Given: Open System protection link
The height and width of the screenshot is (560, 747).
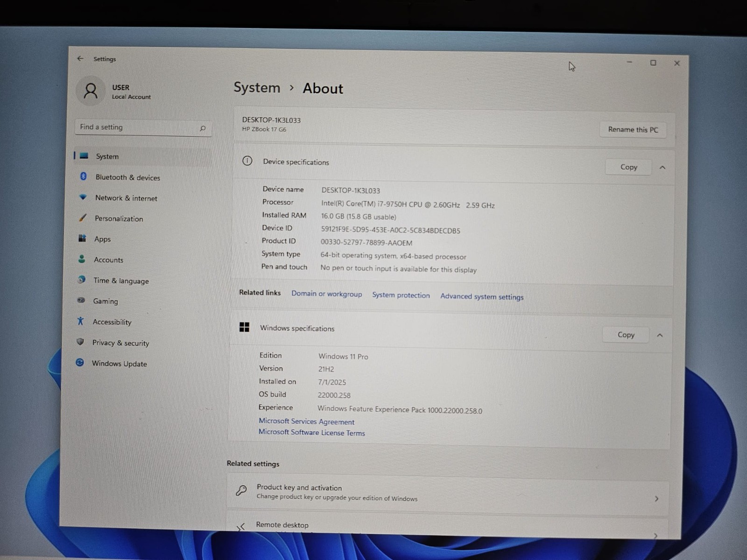Looking at the screenshot, I should point(401,295).
